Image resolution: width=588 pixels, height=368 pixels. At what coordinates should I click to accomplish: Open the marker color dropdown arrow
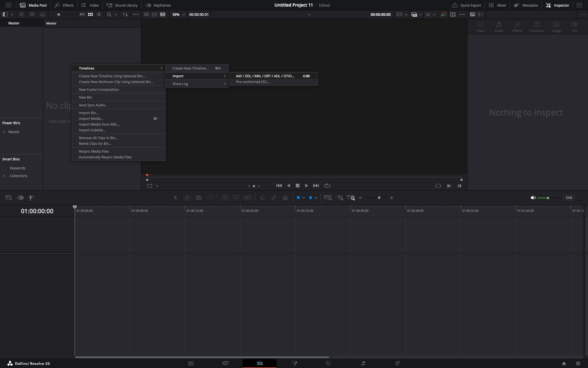coord(316,198)
